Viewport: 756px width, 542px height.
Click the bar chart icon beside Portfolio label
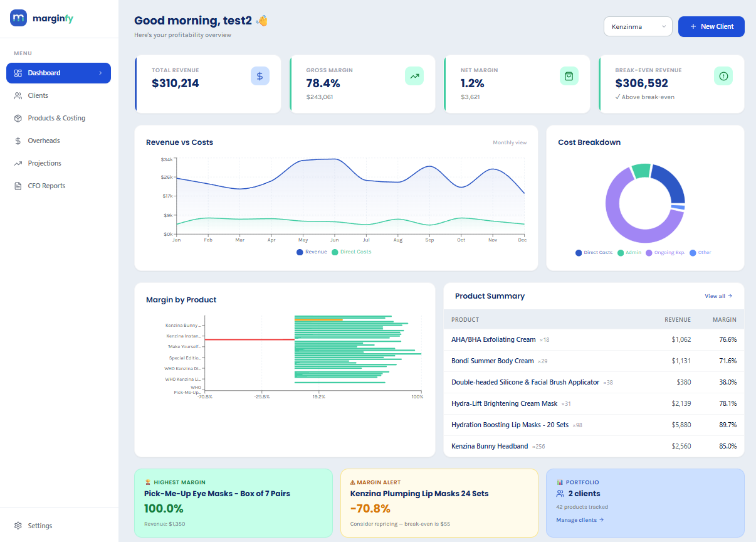click(x=560, y=482)
